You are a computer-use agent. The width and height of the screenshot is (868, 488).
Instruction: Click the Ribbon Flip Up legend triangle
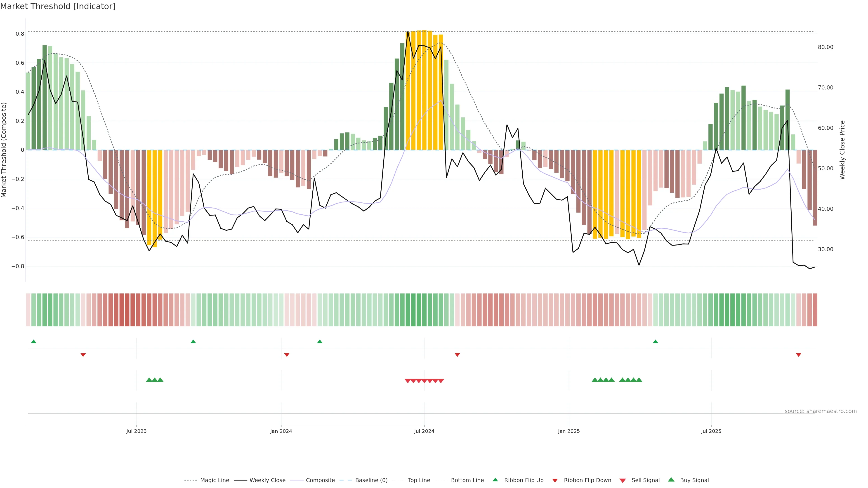tap(495, 480)
